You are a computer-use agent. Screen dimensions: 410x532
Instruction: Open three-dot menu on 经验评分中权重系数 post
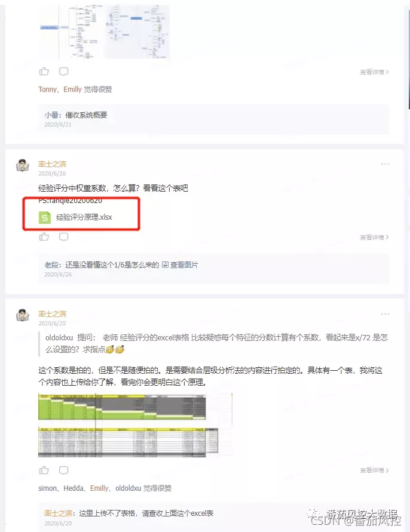coord(385,164)
